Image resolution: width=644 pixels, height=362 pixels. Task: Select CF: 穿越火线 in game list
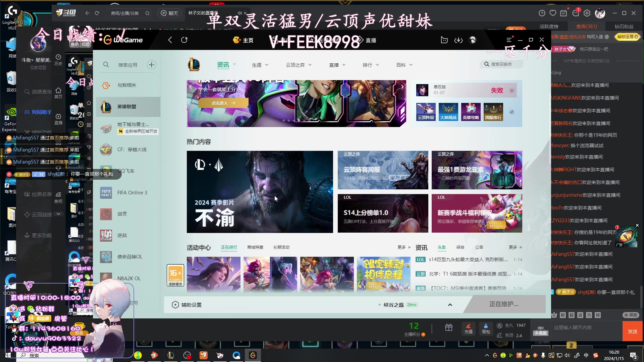click(x=128, y=149)
